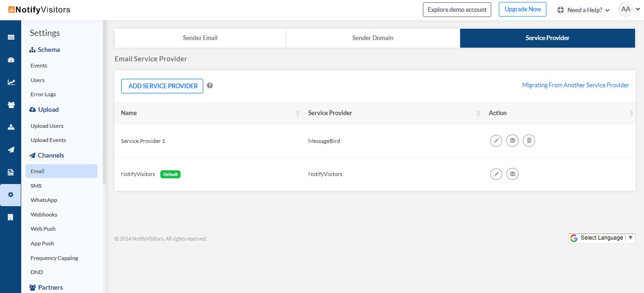This screenshot has width=644, height=293.
Task: Open Frequency Capping settings
Action: 54,258
